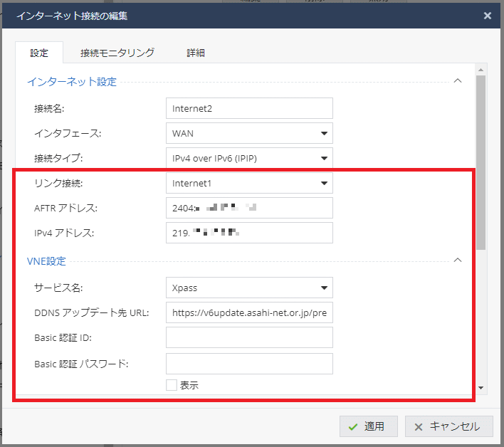The height and width of the screenshot is (447, 504).
Task: Collapse the インターネット設定 section
Action: 458,81
